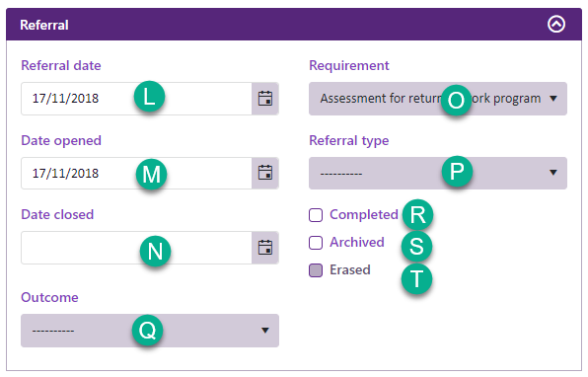This screenshot has height=377, width=588.
Task: Open the Outcome dropdown
Action: pyautogui.click(x=150, y=331)
